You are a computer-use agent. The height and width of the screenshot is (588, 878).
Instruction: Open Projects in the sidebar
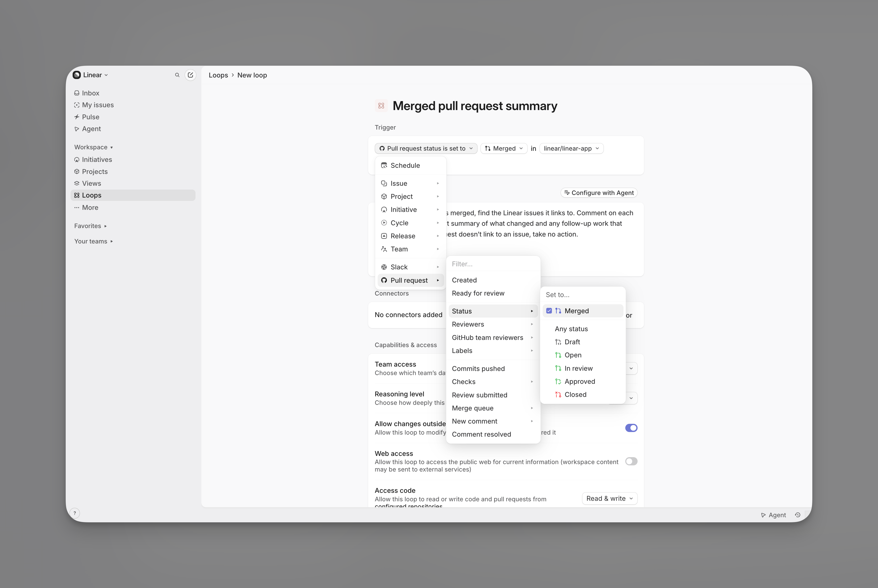click(133, 171)
